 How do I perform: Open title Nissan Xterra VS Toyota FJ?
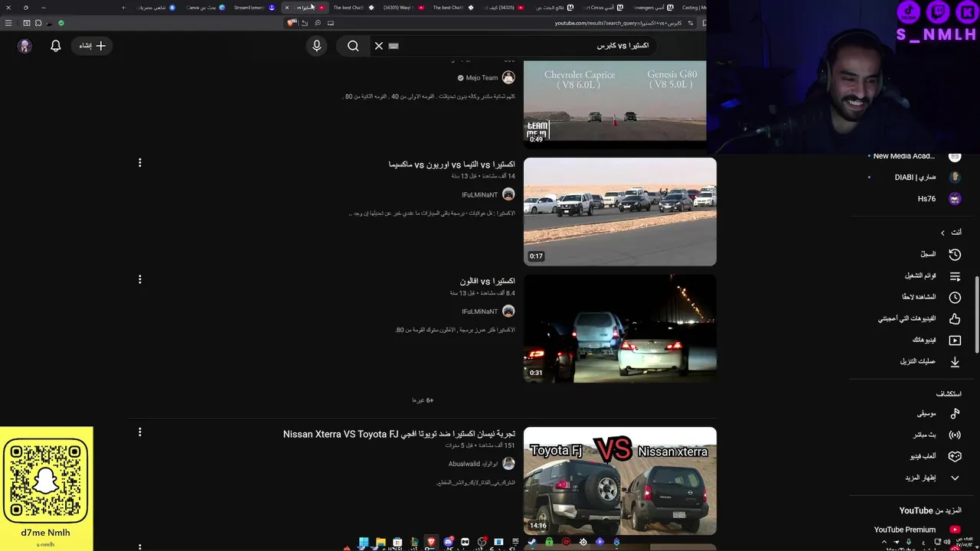(399, 434)
